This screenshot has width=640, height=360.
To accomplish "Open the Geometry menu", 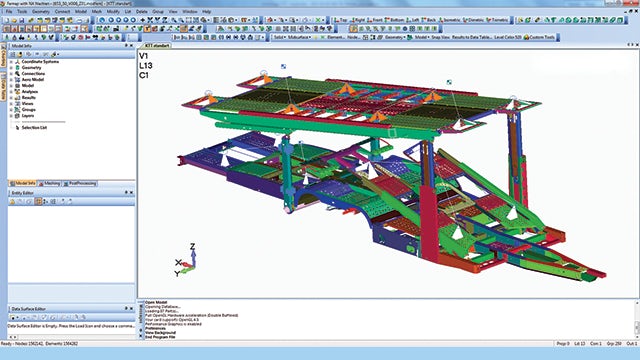I will point(41,11).
